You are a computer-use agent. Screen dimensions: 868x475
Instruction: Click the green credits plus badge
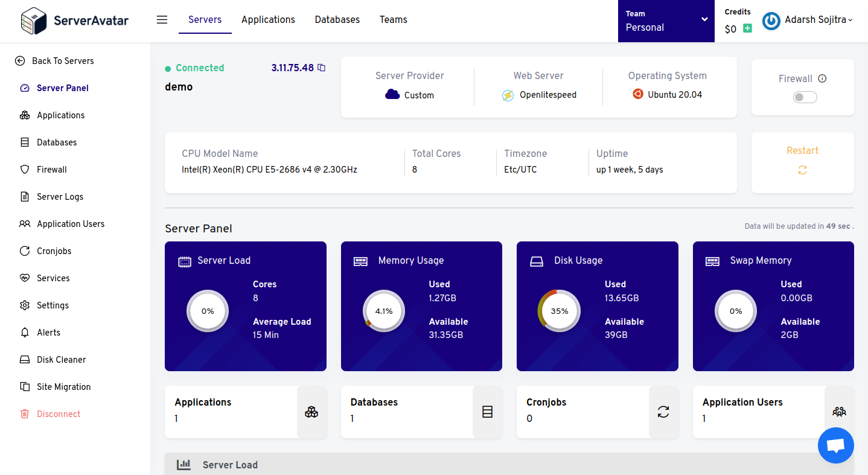746,28
